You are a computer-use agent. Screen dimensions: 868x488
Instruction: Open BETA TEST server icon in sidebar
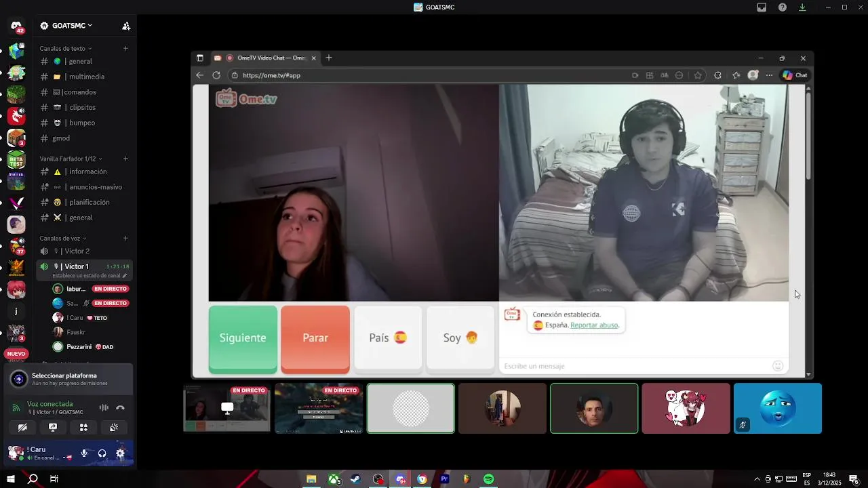[16, 161]
